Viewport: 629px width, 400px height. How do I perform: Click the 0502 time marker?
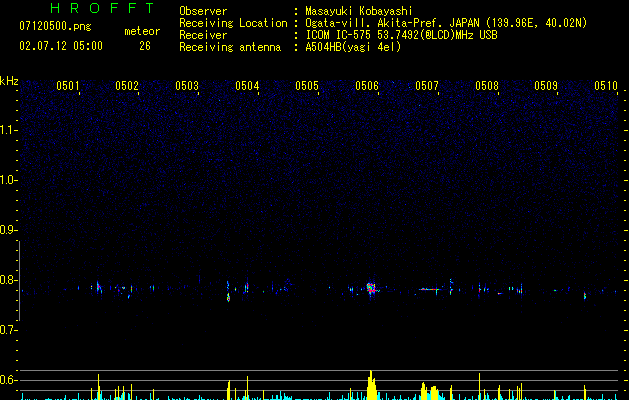pos(127,86)
